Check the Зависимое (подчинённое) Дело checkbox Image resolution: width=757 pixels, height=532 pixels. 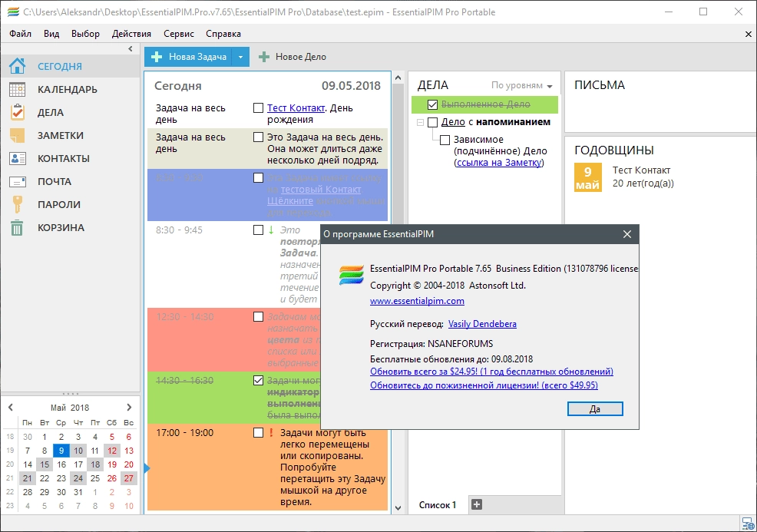[x=445, y=140]
